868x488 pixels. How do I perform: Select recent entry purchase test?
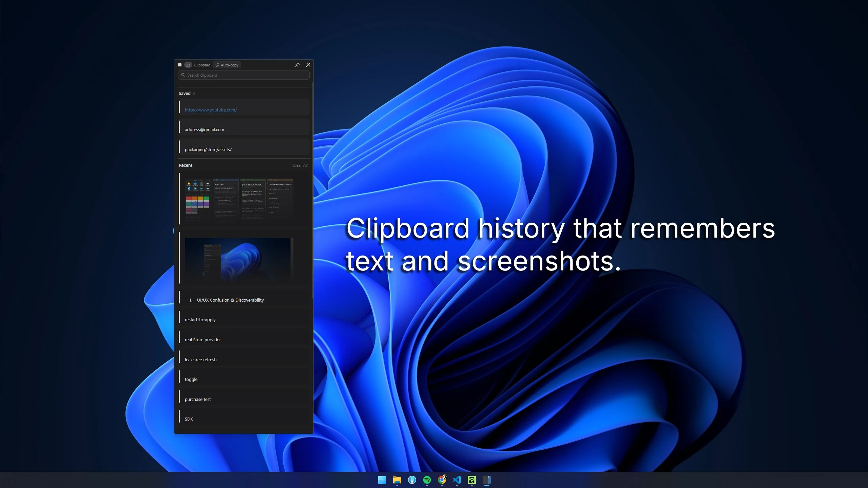click(244, 397)
